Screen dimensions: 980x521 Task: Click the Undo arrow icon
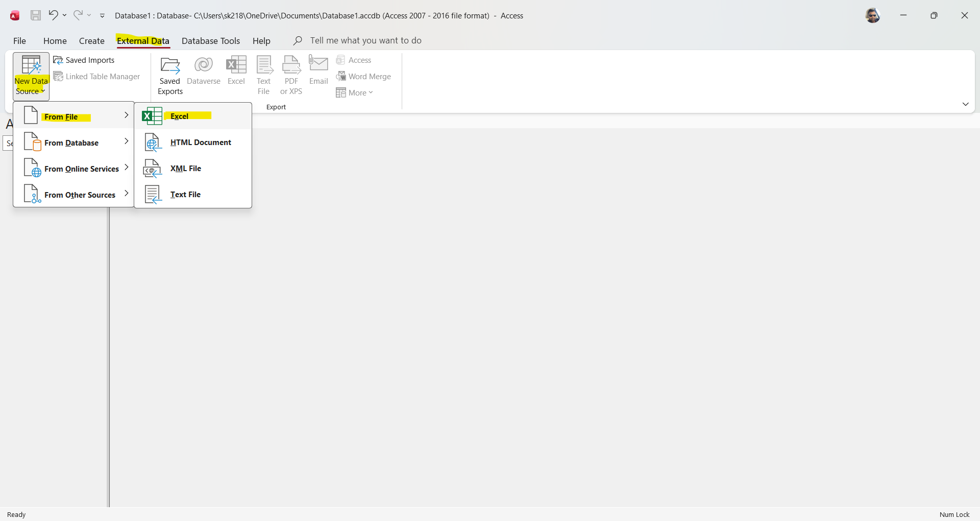(x=53, y=15)
